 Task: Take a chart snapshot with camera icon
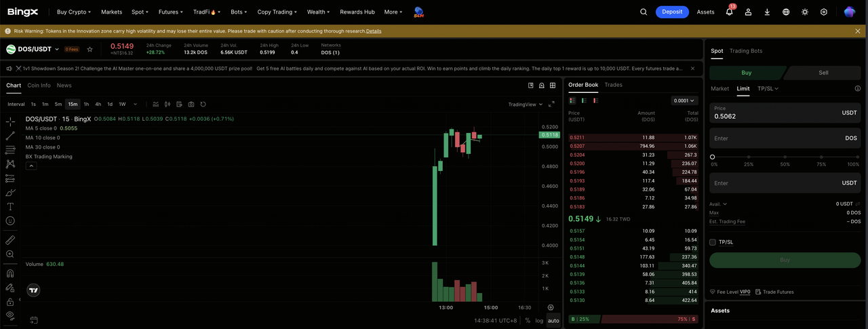pos(191,104)
